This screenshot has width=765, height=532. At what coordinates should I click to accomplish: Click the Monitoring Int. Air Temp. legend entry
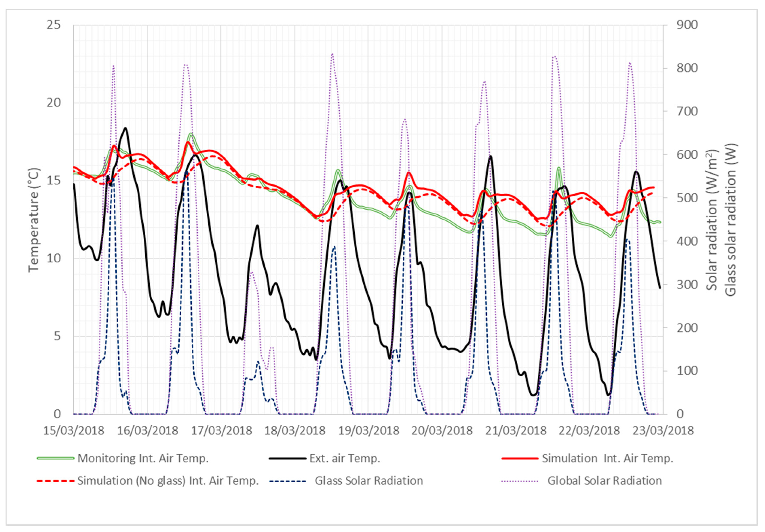click(x=143, y=458)
